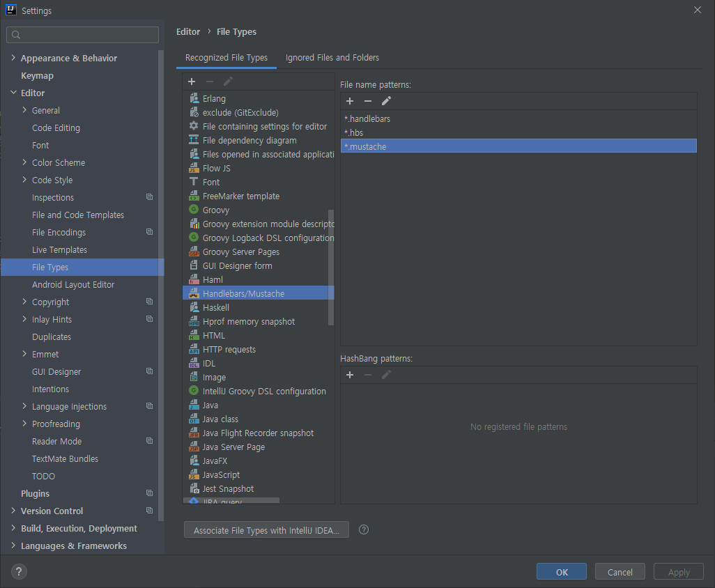Screen dimensions: 715x588
Task: Expand the Version Control section
Action: [x=13, y=511]
